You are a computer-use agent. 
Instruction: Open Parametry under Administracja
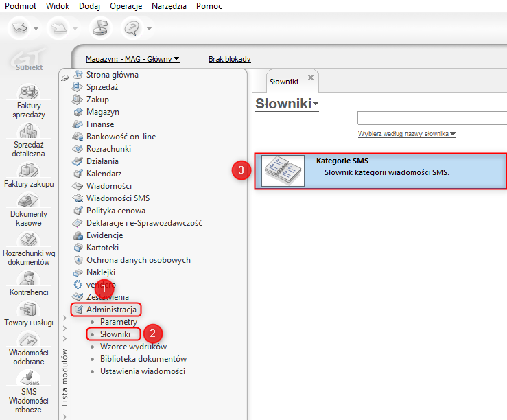(119, 322)
